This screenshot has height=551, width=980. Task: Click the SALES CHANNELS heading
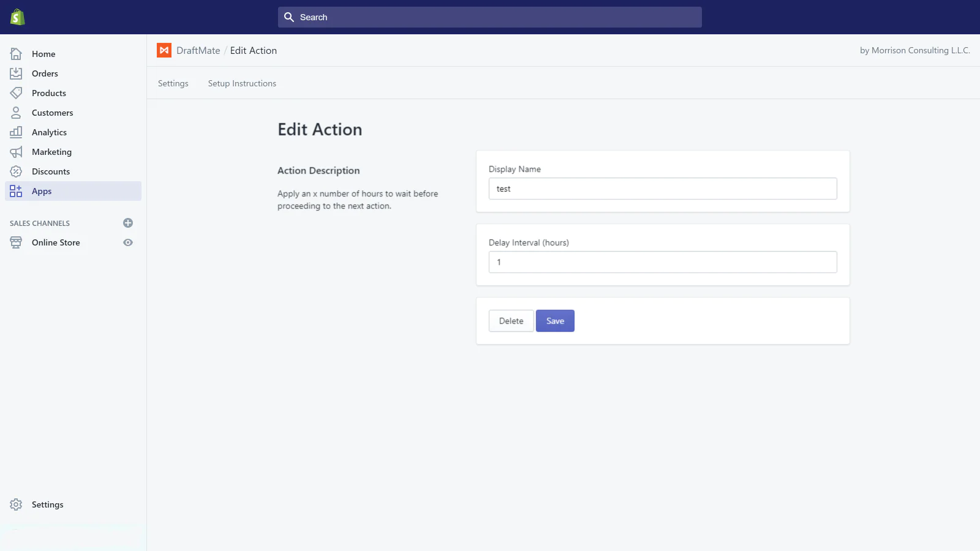click(40, 223)
